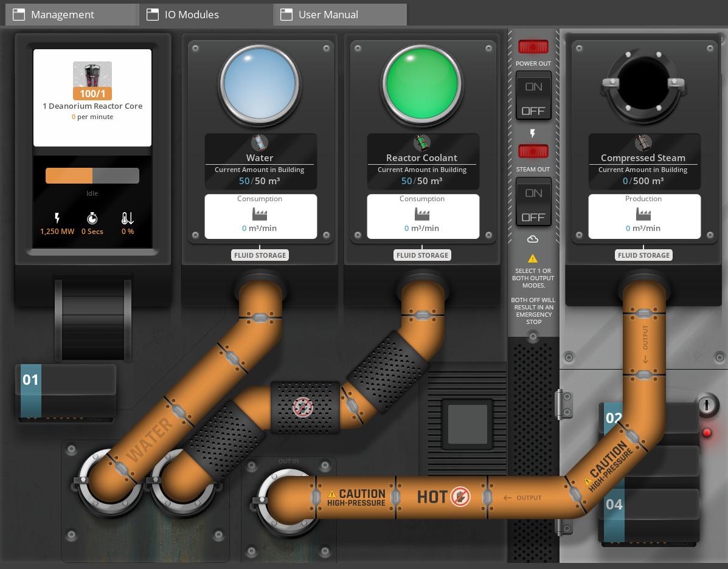Image resolution: width=728 pixels, height=569 pixels.
Task: Click the 0/500 m³ Compressed Steam amount
Action: (x=643, y=181)
